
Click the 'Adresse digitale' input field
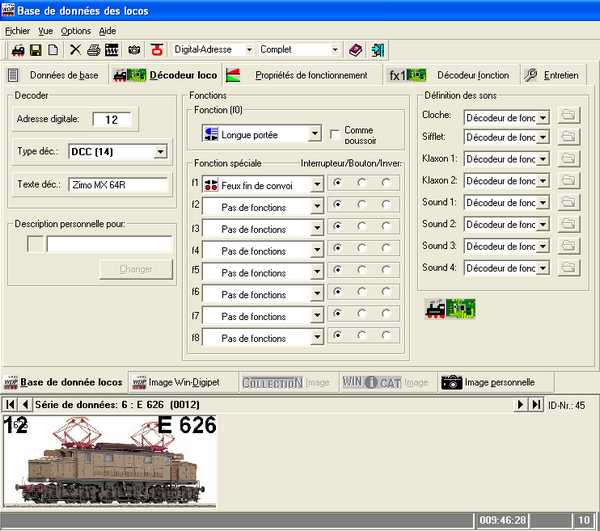coord(111,120)
